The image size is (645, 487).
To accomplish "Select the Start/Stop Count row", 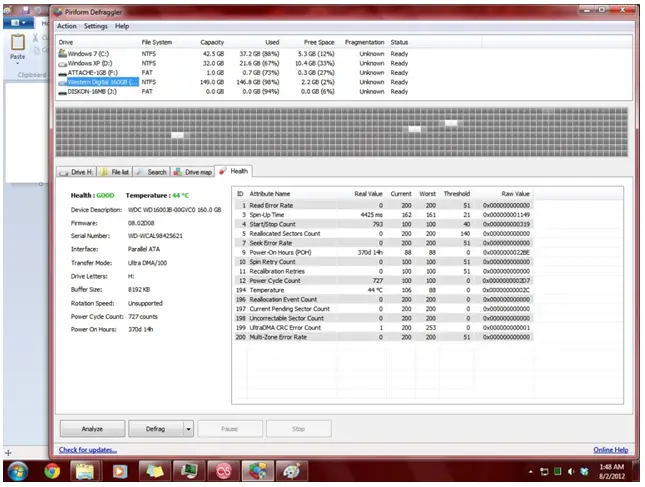I will (383, 224).
